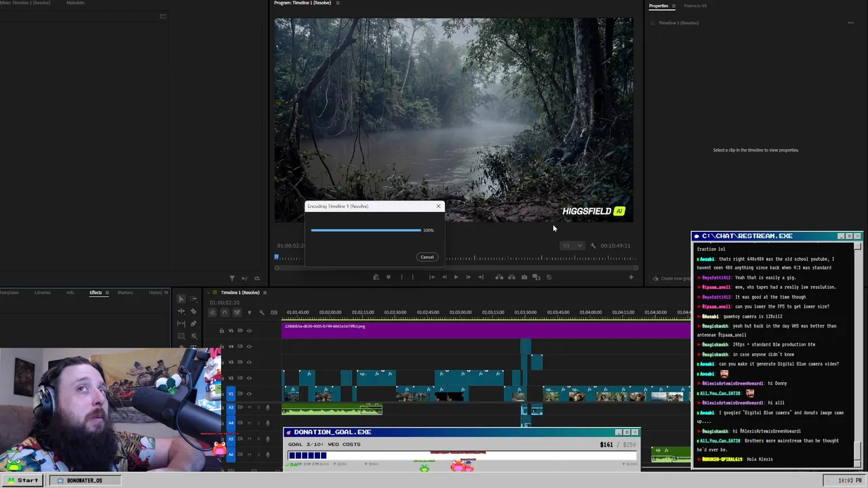This screenshot has height=488, width=868.
Task: Play the Program monitor
Action: [x=456, y=277]
